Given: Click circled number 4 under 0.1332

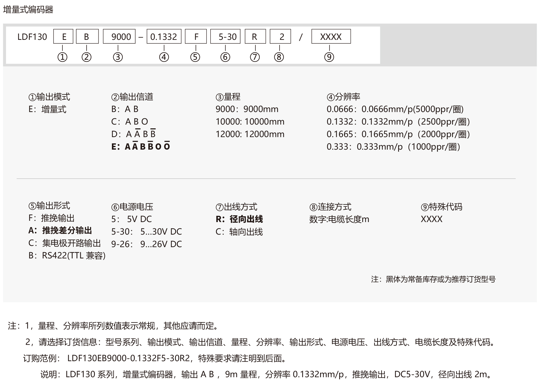Looking at the screenshot, I should pyautogui.click(x=164, y=57).
